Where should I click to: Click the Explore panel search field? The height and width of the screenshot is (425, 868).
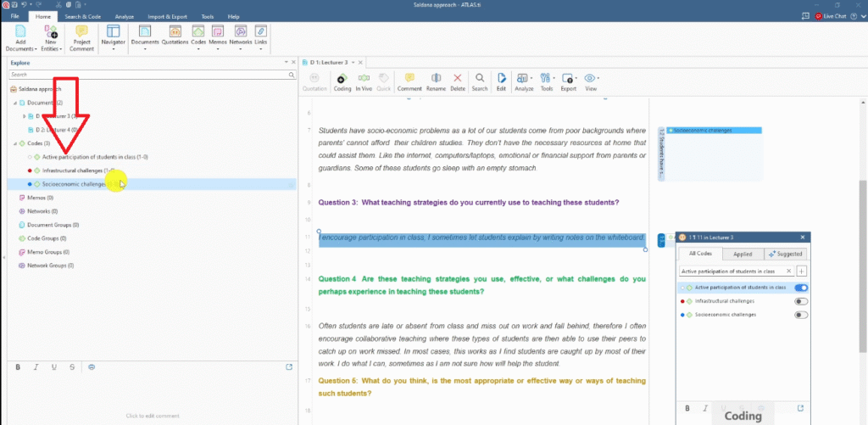(x=144, y=75)
